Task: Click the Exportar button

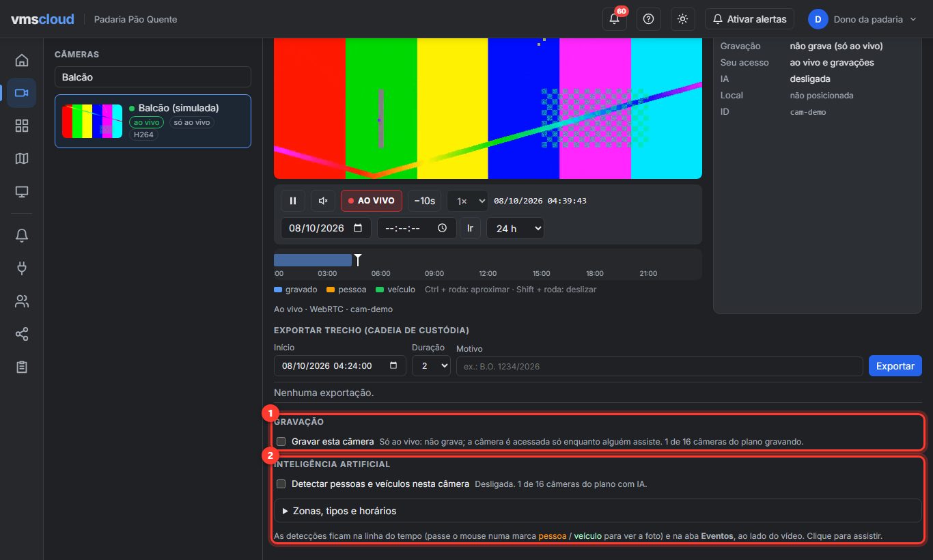Action: click(x=895, y=366)
